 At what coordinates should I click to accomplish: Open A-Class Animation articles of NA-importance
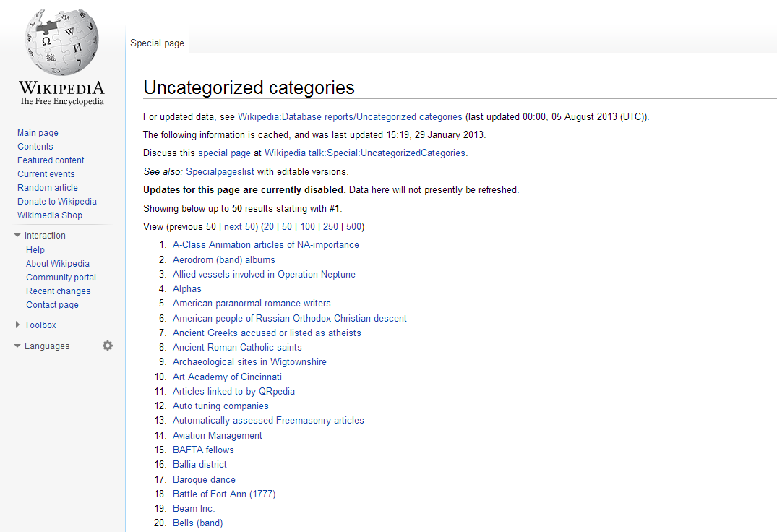[x=265, y=245]
